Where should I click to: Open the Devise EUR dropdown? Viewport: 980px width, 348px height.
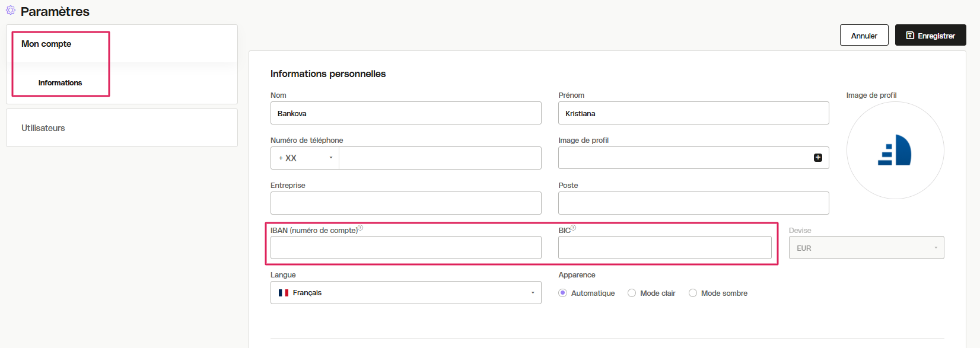(866, 248)
